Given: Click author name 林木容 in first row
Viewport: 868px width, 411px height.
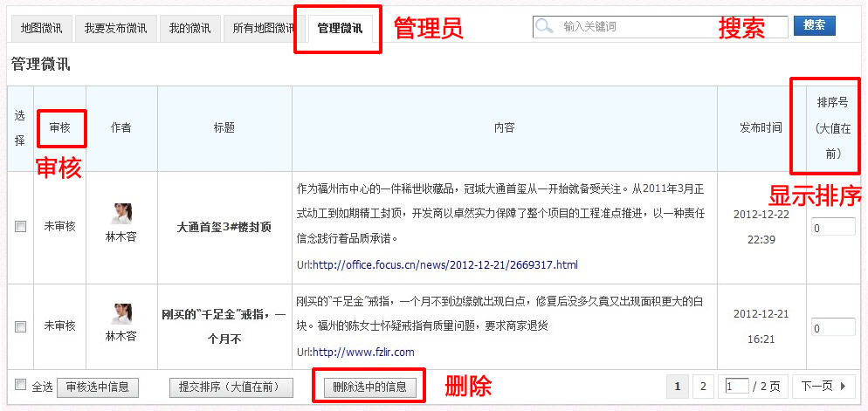Looking at the screenshot, I should click(x=121, y=236).
